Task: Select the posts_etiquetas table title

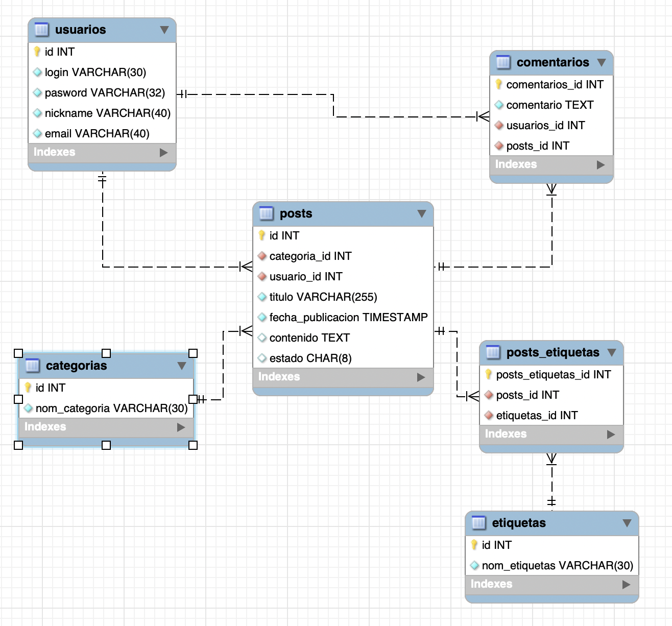Action: click(553, 352)
